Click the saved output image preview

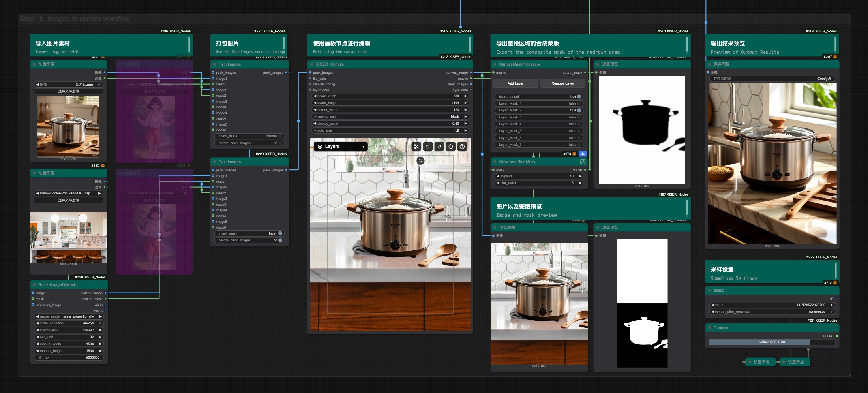pos(772,164)
